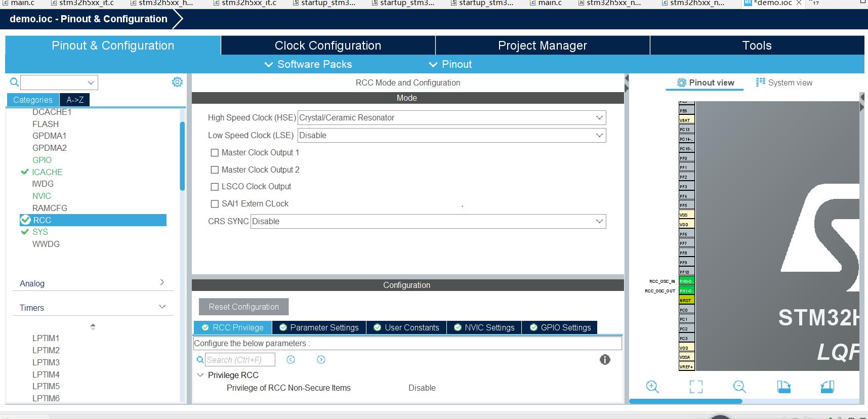The width and height of the screenshot is (868, 419).
Task: Click the check mark beside ICACHE
Action: (24, 172)
